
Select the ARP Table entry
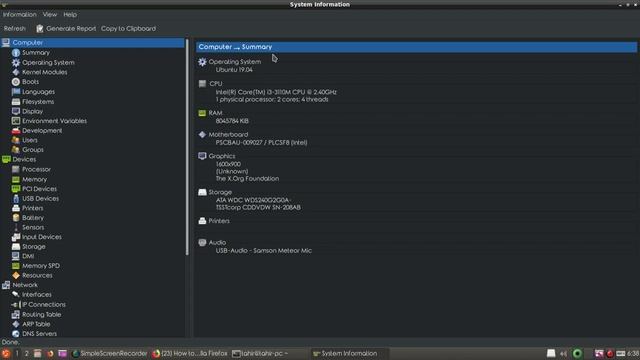tap(36, 324)
